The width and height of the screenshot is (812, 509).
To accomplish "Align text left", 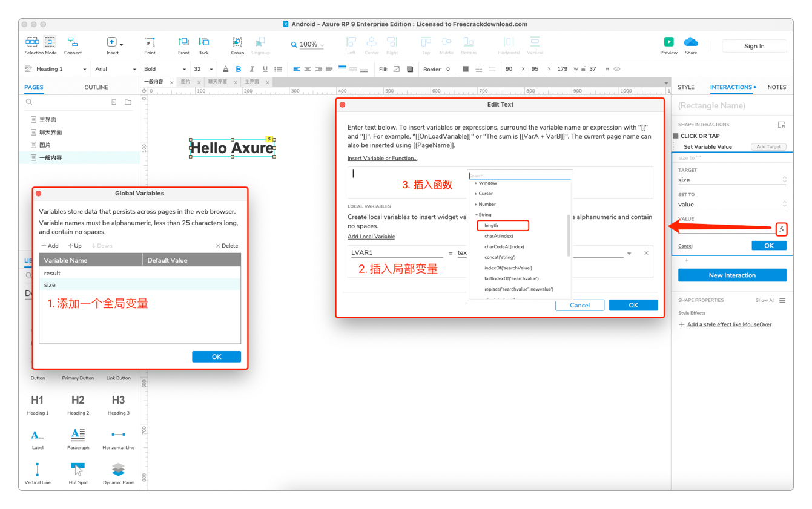I will coord(297,69).
